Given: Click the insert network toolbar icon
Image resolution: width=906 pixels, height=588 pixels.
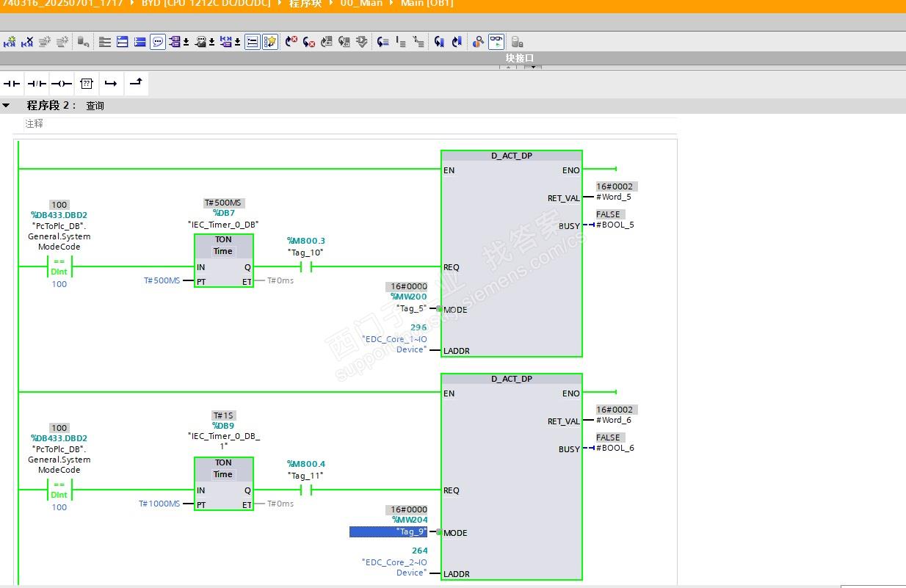Looking at the screenshot, I should (x=9, y=42).
